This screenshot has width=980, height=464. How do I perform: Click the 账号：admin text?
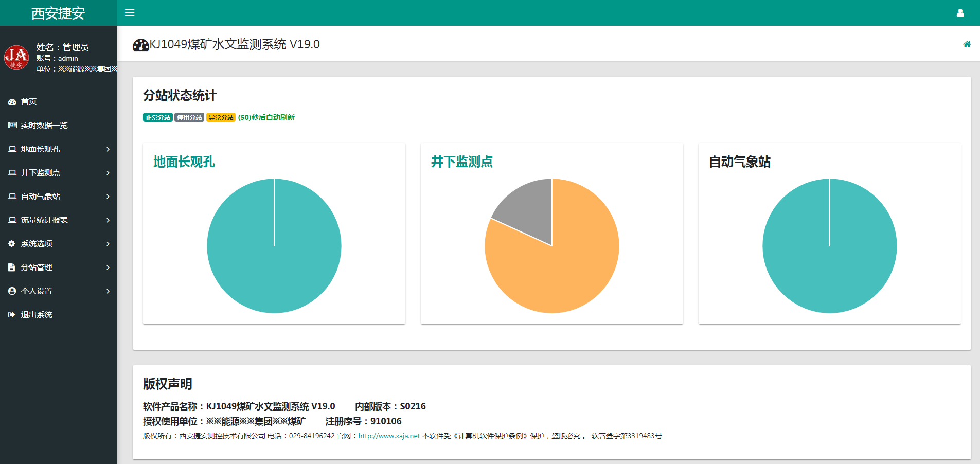tap(57, 59)
